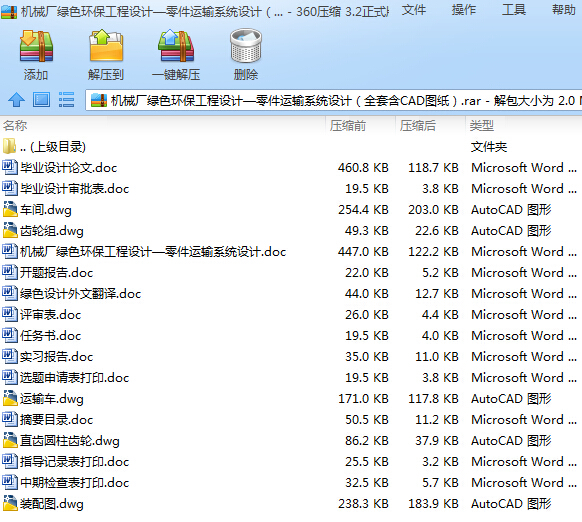Viewport: 582px width, 522px height.
Task: Click the 86.2 KB size cell
Action: (x=366, y=441)
